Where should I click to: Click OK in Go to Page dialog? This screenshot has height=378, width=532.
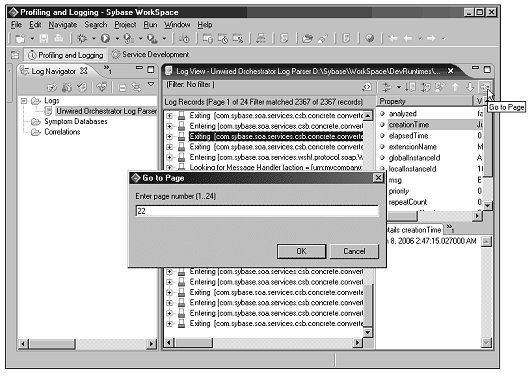(x=301, y=251)
